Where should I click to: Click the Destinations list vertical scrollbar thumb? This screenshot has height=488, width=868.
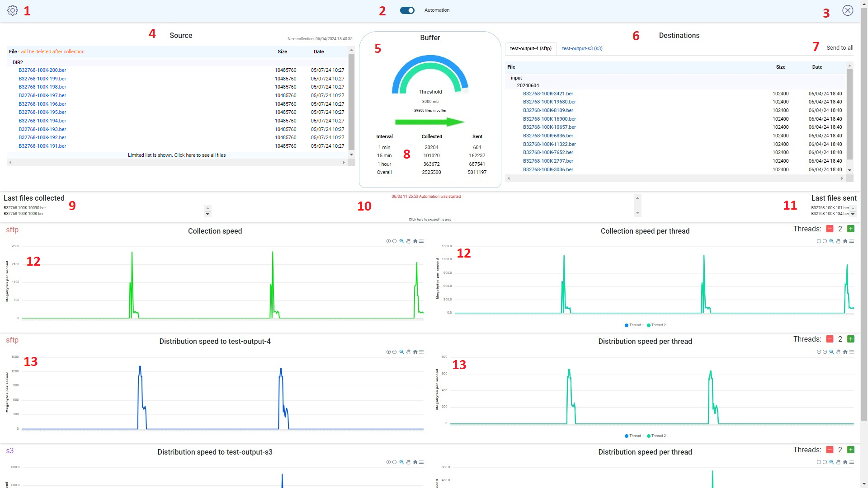(849, 115)
